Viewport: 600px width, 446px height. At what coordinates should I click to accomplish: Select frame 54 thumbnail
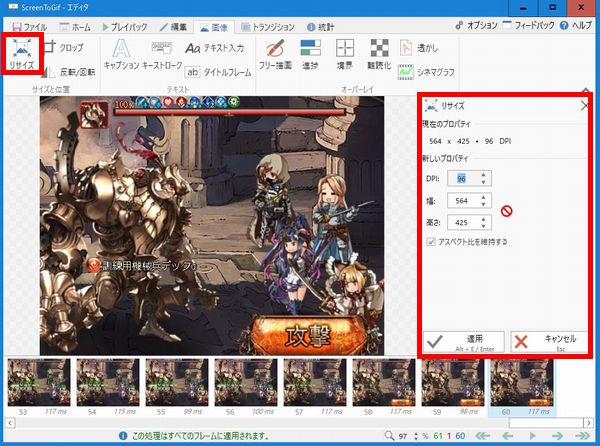coord(108,382)
